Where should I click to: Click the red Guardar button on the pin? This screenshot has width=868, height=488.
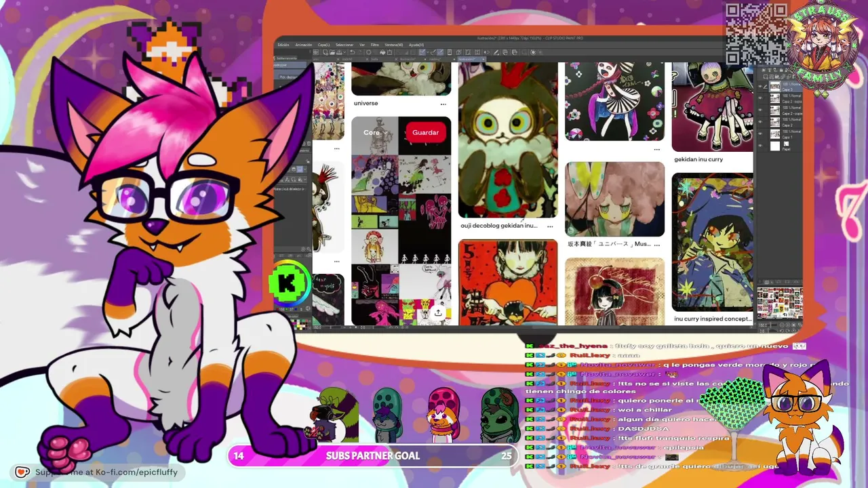(x=425, y=133)
